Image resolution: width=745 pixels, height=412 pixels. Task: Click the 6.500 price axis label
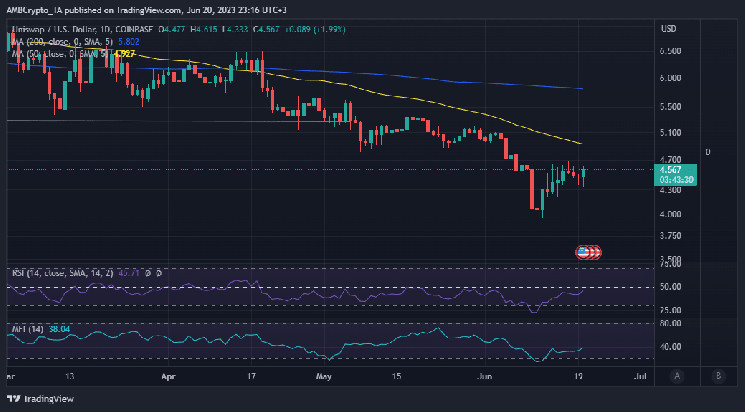coord(671,51)
